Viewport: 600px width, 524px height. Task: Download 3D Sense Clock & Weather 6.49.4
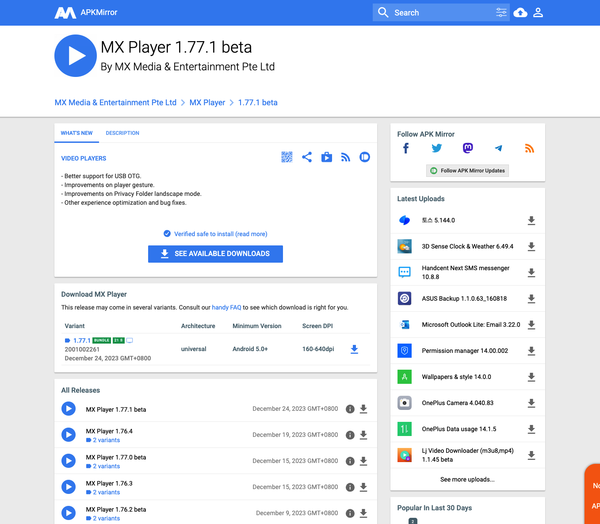tap(531, 246)
